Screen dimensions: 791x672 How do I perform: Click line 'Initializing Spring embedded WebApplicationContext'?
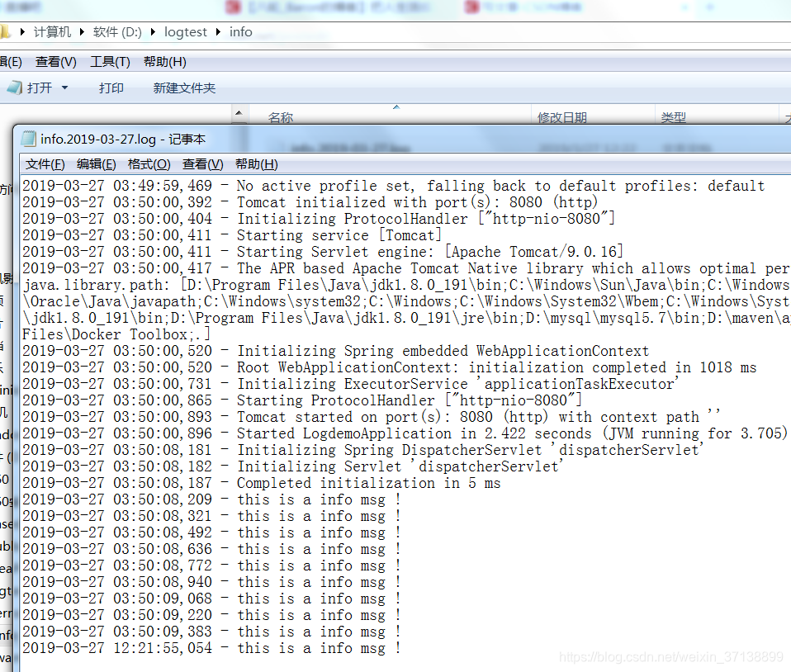[335, 351]
